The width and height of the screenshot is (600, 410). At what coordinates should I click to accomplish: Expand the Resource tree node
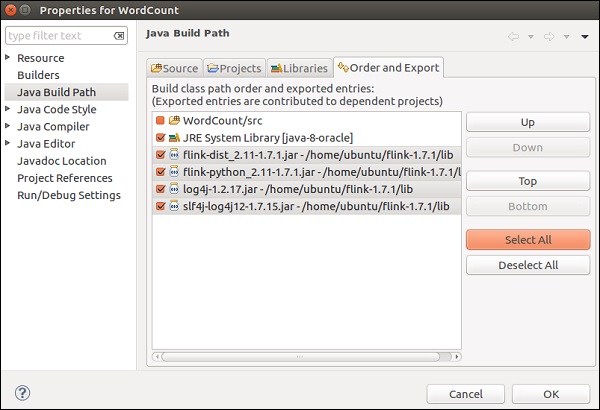click(8, 58)
